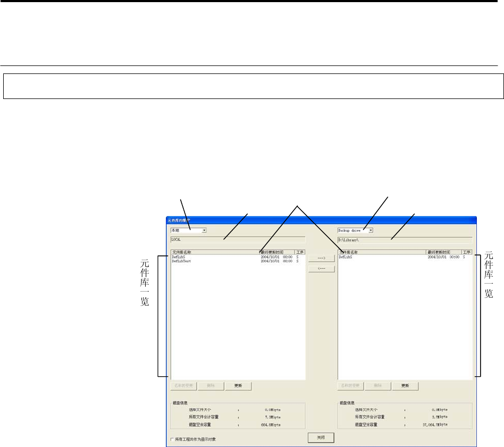Viewport: 504px width, 447px height.
Task: Select DefLibS in the right library list
Action: tap(346, 257)
